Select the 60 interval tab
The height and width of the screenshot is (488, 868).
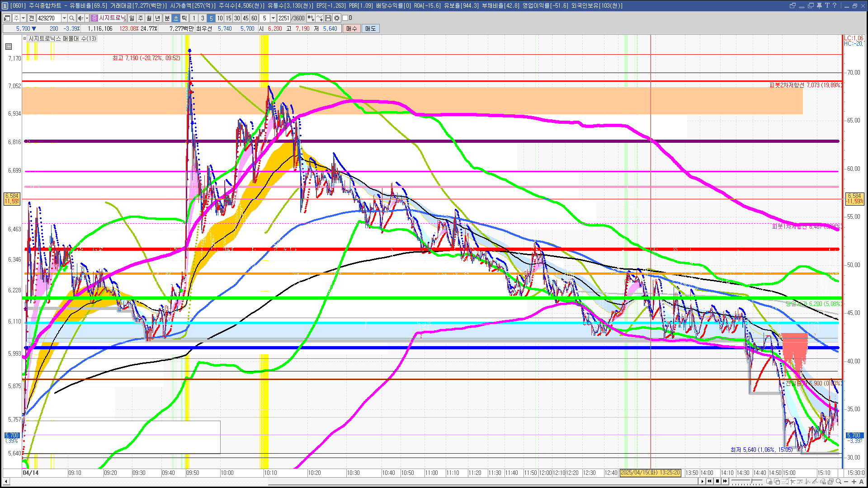pyautogui.click(x=254, y=18)
